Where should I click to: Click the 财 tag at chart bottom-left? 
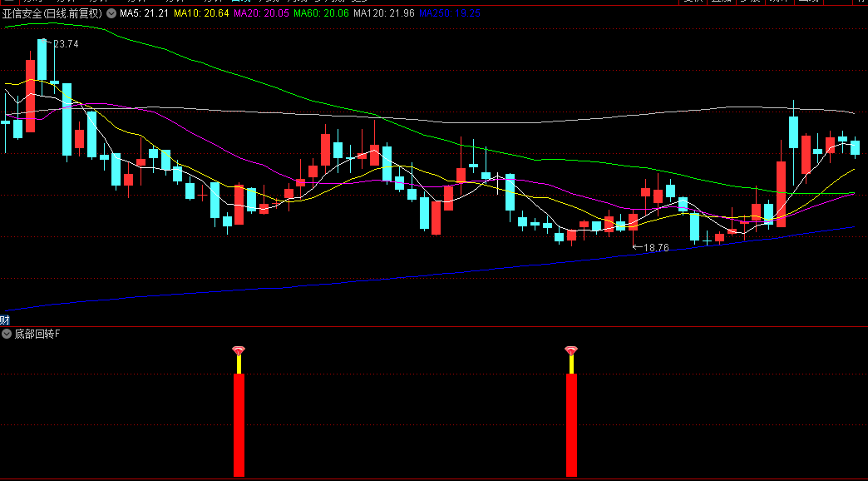[4, 320]
